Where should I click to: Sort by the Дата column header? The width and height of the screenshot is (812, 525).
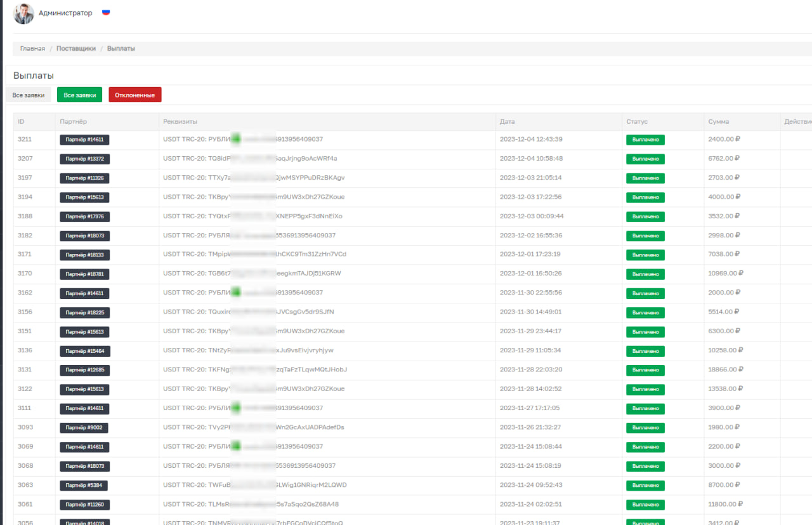coord(507,122)
